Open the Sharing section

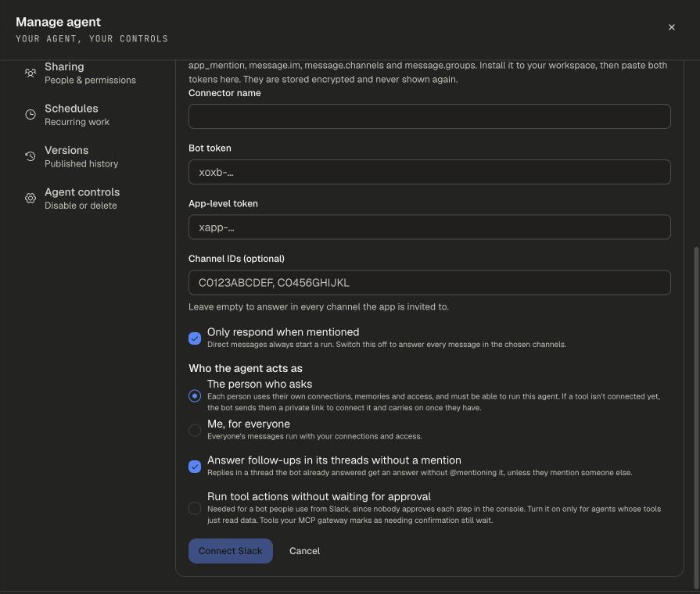[92, 73]
